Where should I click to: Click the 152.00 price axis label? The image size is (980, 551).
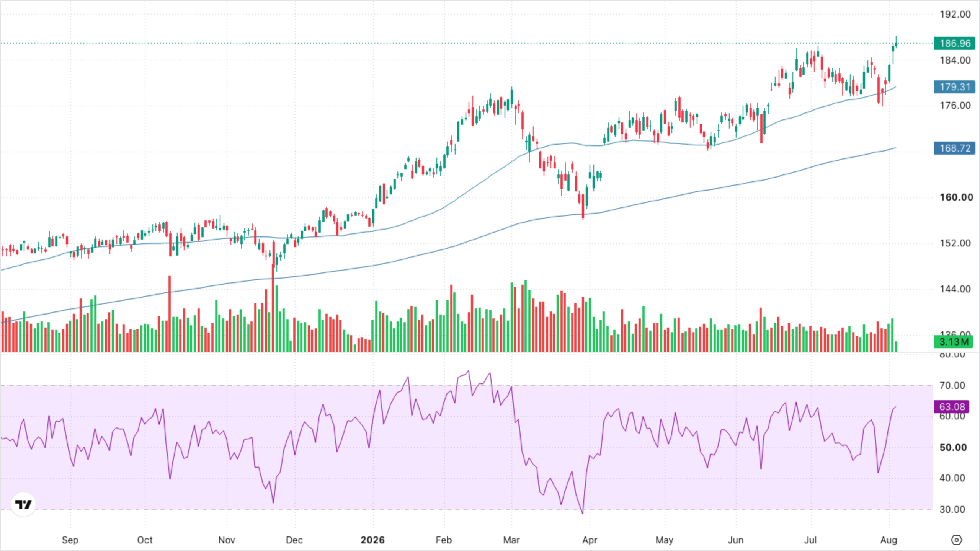pyautogui.click(x=955, y=243)
